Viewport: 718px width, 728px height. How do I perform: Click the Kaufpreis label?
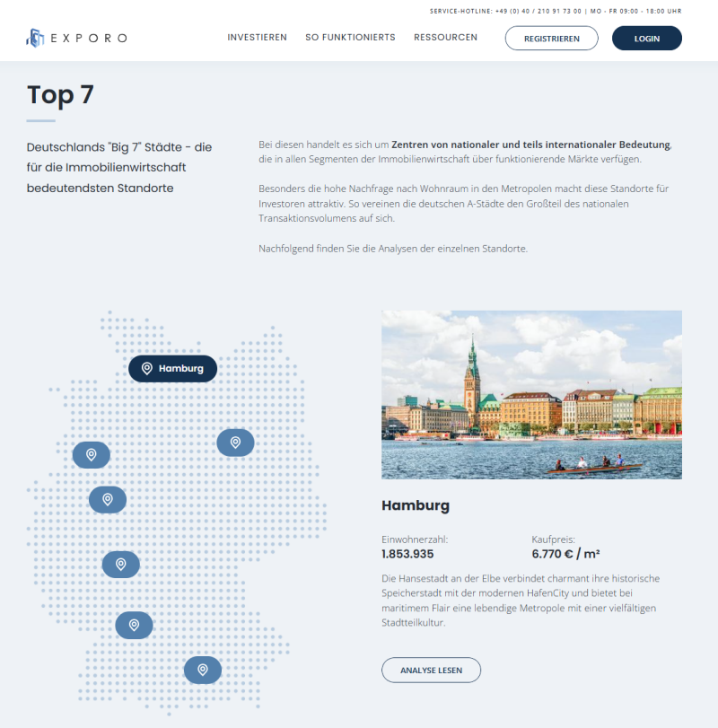[x=553, y=539]
